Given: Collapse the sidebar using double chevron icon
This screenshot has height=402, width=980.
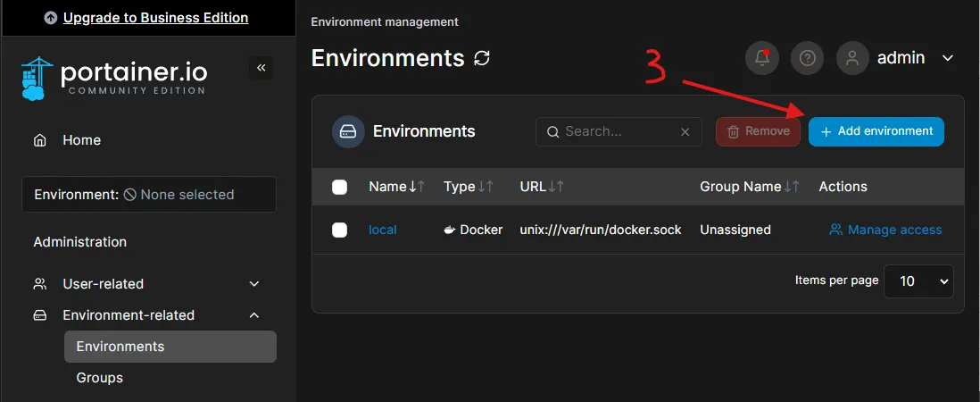Looking at the screenshot, I should pos(261,68).
